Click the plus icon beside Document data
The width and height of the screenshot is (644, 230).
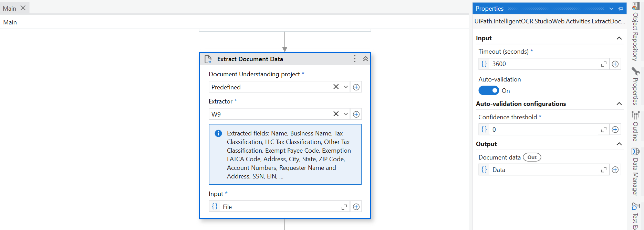click(x=615, y=170)
